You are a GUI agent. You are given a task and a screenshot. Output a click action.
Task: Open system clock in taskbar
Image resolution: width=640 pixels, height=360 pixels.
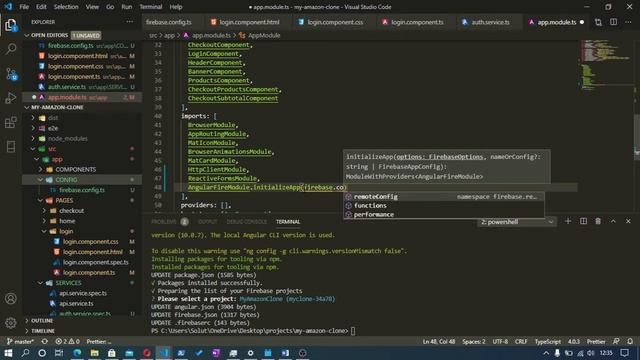point(606,353)
